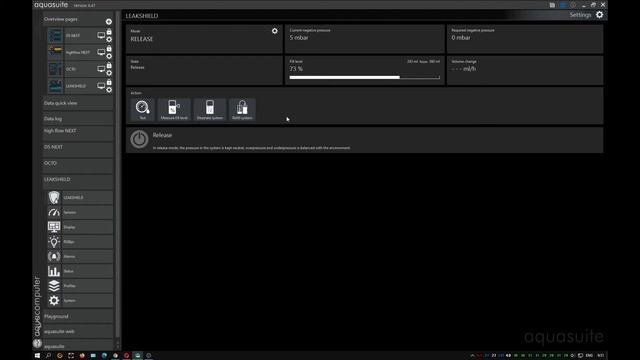640x360 pixels.
Task: Click the Measure fill level action
Action: pyautogui.click(x=174, y=109)
